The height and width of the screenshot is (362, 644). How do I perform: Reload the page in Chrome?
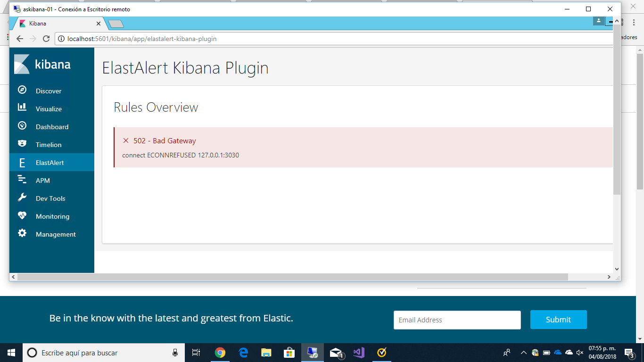point(46,39)
